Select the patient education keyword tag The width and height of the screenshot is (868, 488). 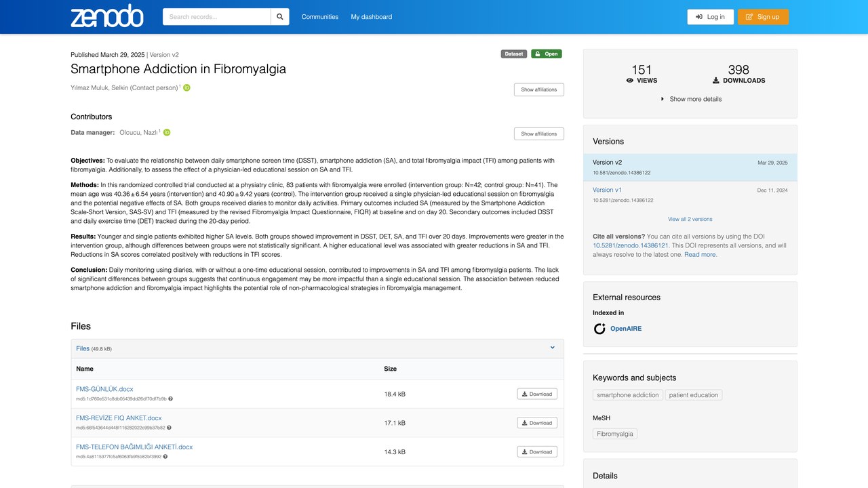694,395
